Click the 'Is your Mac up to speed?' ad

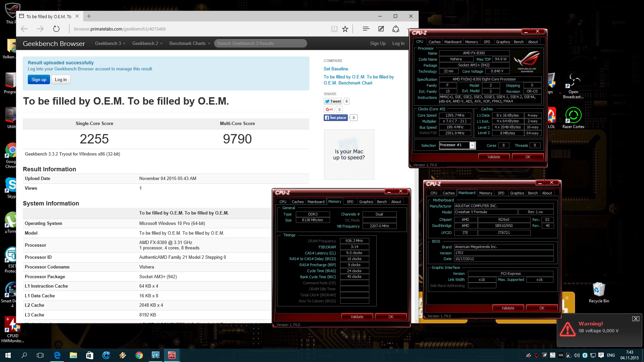coord(349,155)
